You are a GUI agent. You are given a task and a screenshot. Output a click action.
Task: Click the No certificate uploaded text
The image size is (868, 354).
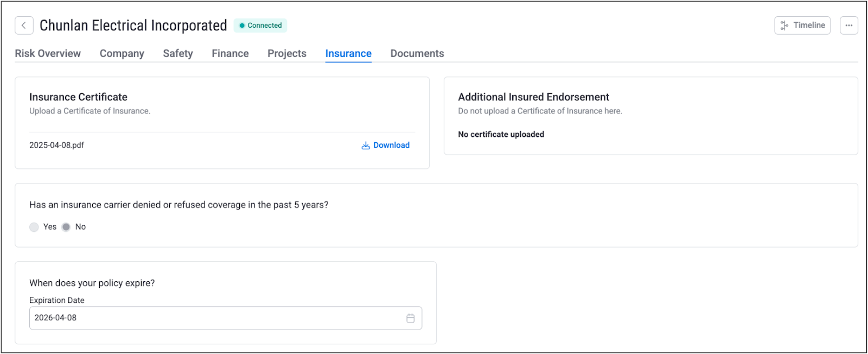501,135
